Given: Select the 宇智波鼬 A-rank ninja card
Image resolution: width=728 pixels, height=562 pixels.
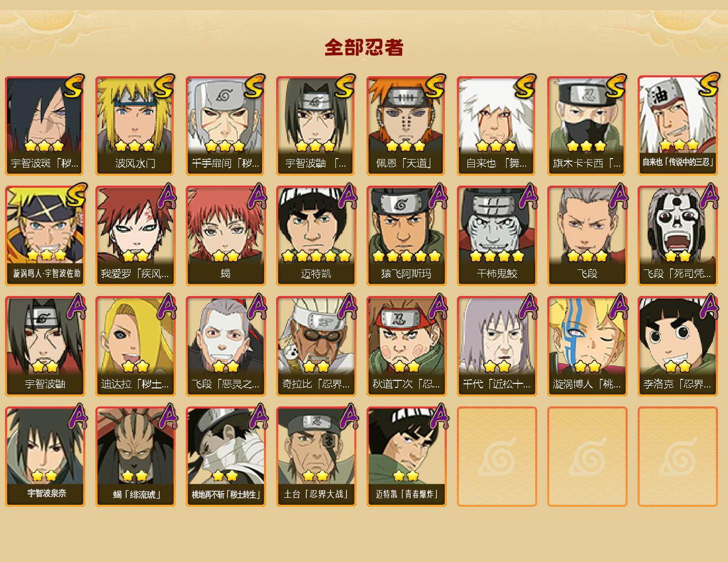Looking at the screenshot, I should (45, 346).
